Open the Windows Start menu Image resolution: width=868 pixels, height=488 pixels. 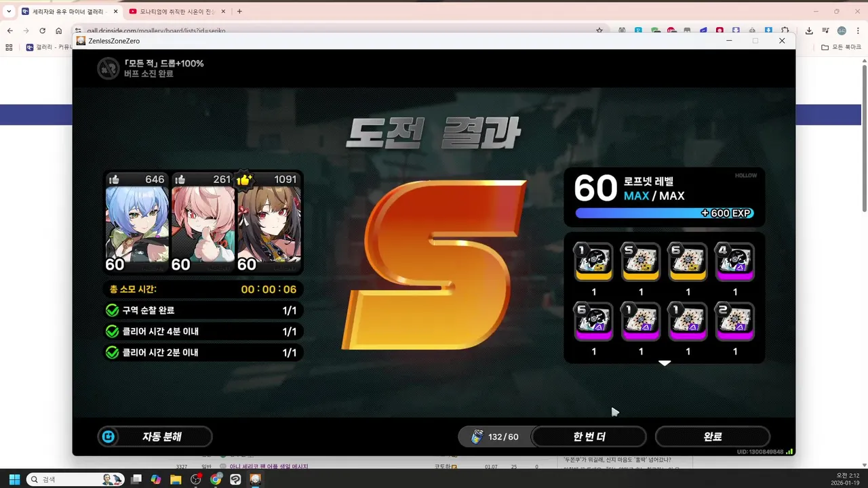(14, 479)
